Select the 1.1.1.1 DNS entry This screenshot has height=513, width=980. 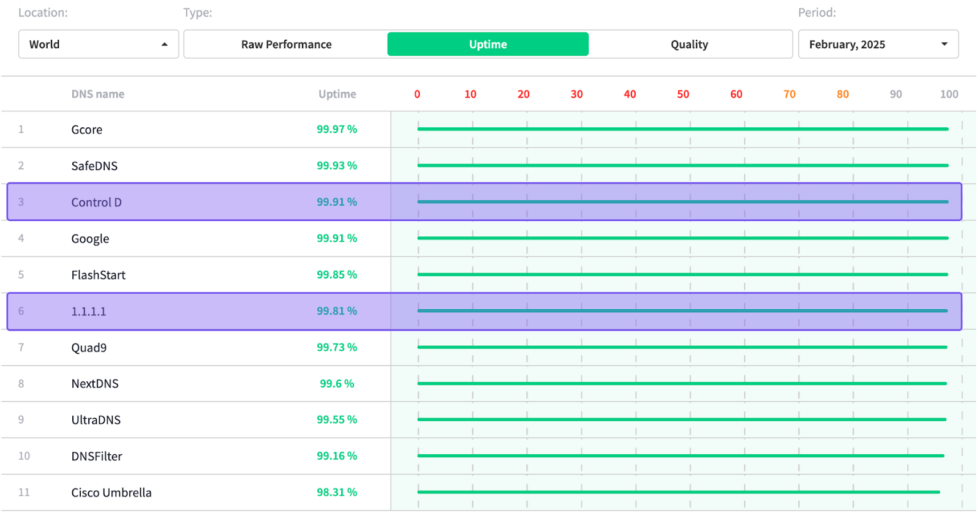(x=89, y=311)
